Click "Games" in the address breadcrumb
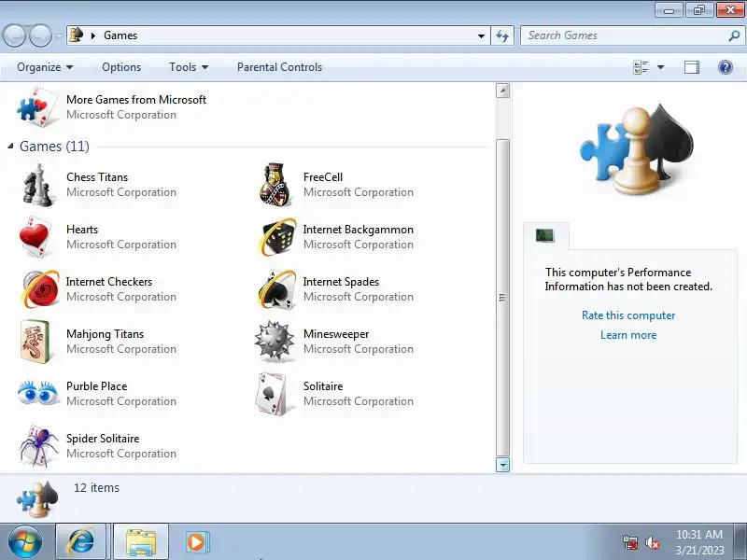 coord(120,35)
